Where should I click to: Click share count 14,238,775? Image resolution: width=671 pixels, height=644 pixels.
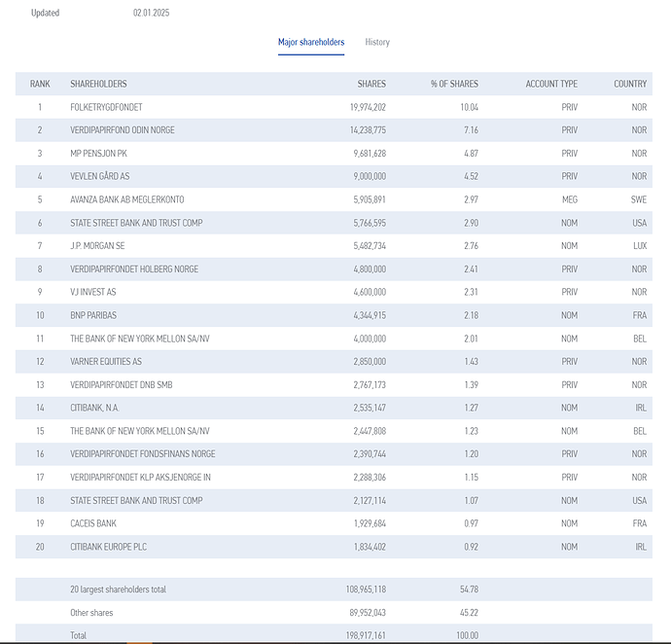pyautogui.click(x=368, y=129)
